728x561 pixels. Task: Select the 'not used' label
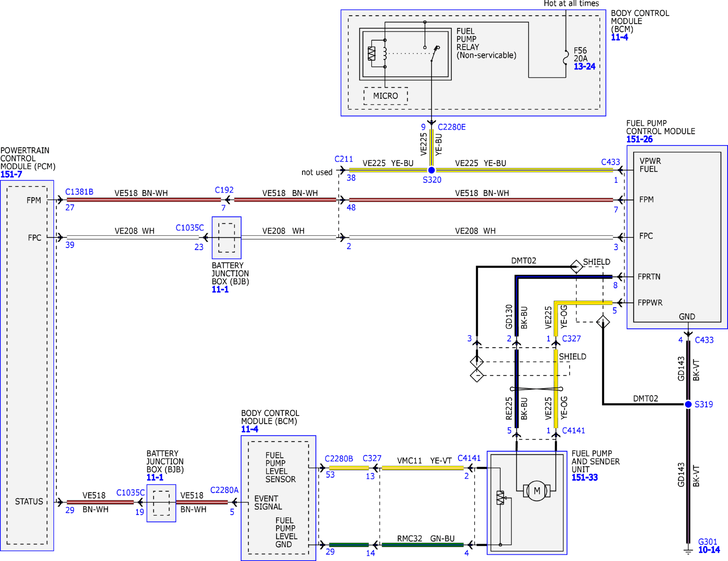tap(317, 172)
